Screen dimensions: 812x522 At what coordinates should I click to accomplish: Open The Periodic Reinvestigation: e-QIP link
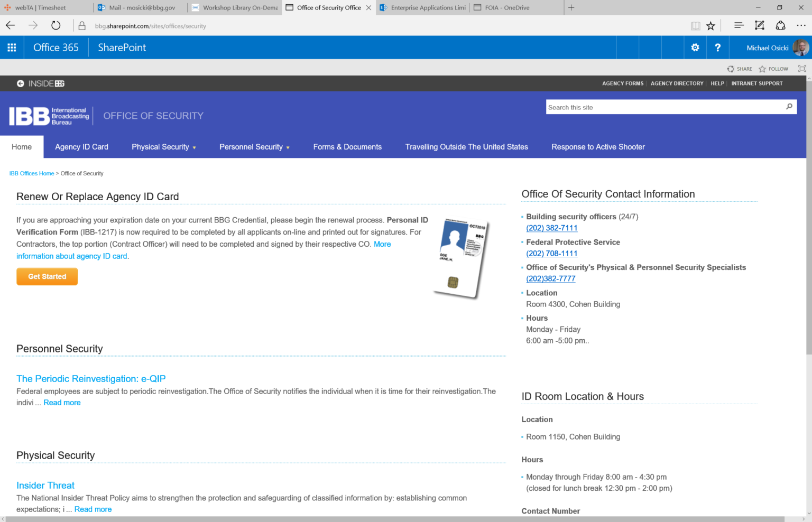pyautogui.click(x=91, y=379)
